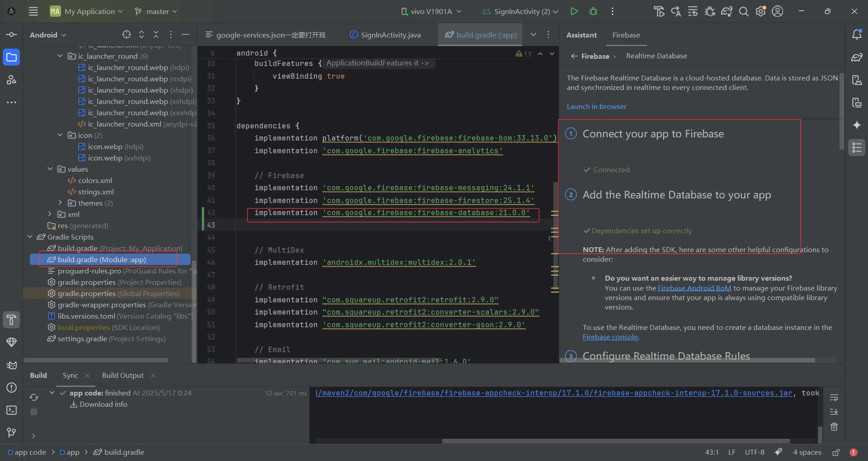Open Project folder tool window
868x461 pixels.
click(12, 57)
